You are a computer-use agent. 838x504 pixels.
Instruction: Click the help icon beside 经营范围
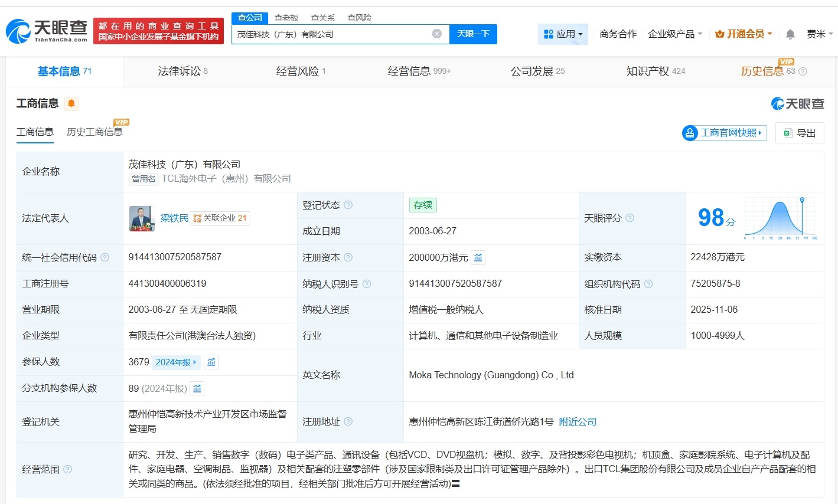pos(68,470)
